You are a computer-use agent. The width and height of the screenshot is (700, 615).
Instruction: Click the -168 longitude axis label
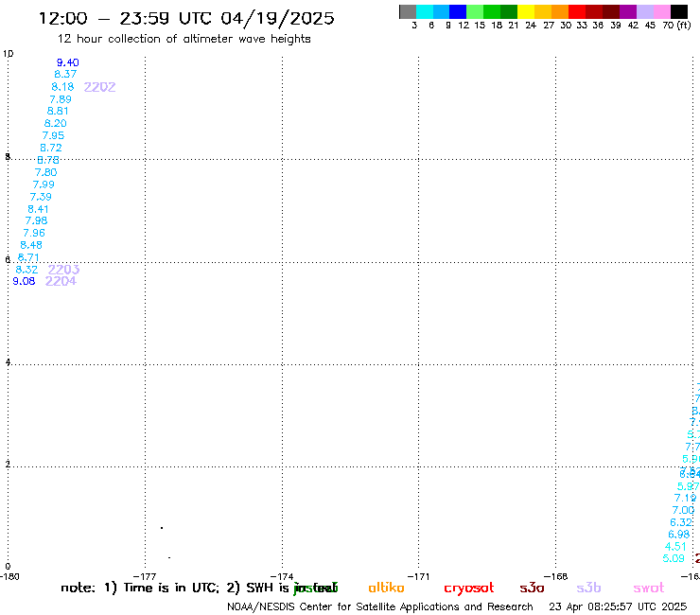pos(556,577)
